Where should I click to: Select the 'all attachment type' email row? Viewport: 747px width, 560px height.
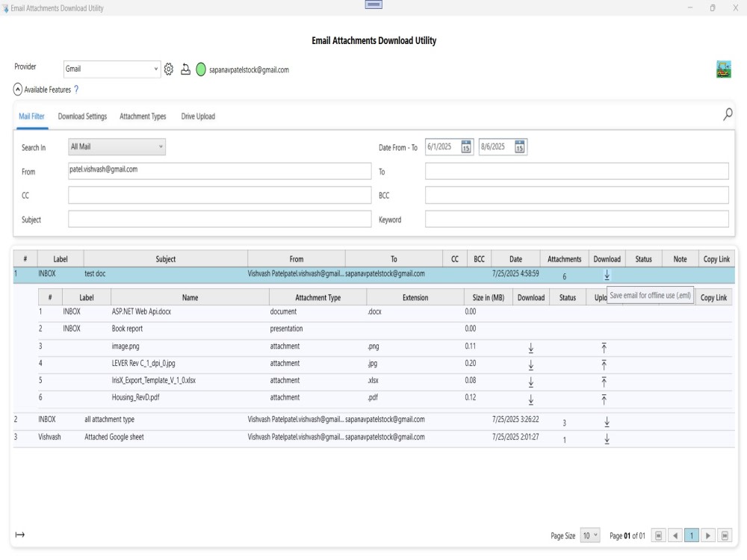[x=374, y=420]
